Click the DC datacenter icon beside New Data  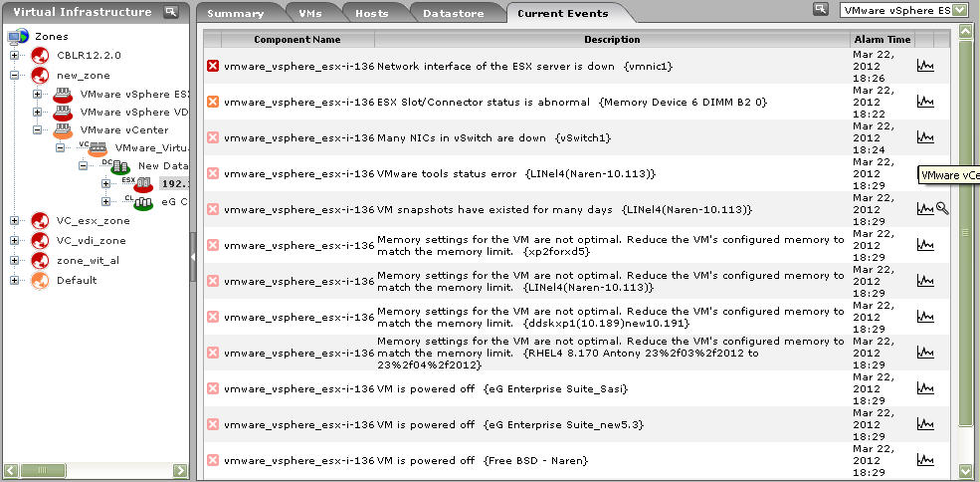(116, 166)
